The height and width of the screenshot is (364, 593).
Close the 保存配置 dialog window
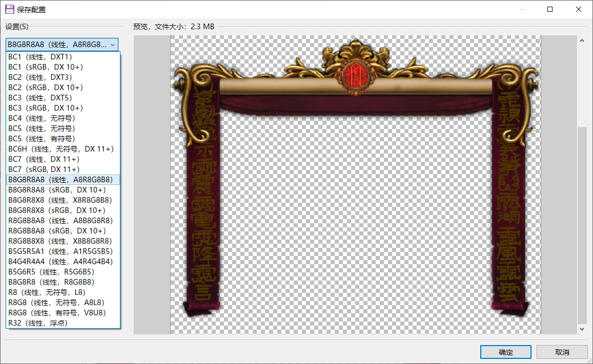tap(579, 9)
